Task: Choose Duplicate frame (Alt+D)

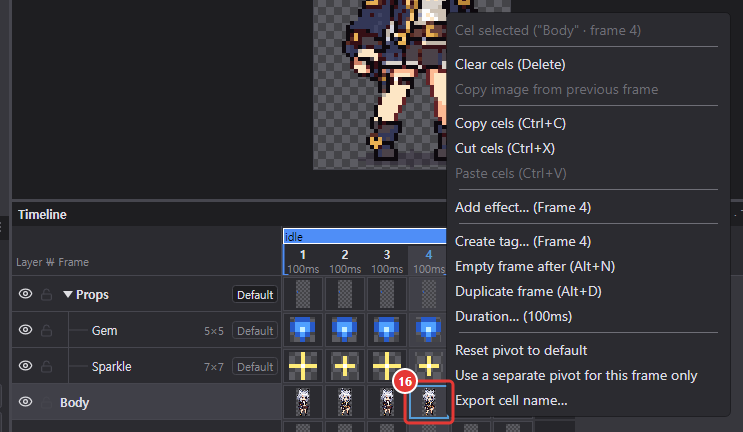Action: pos(528,291)
